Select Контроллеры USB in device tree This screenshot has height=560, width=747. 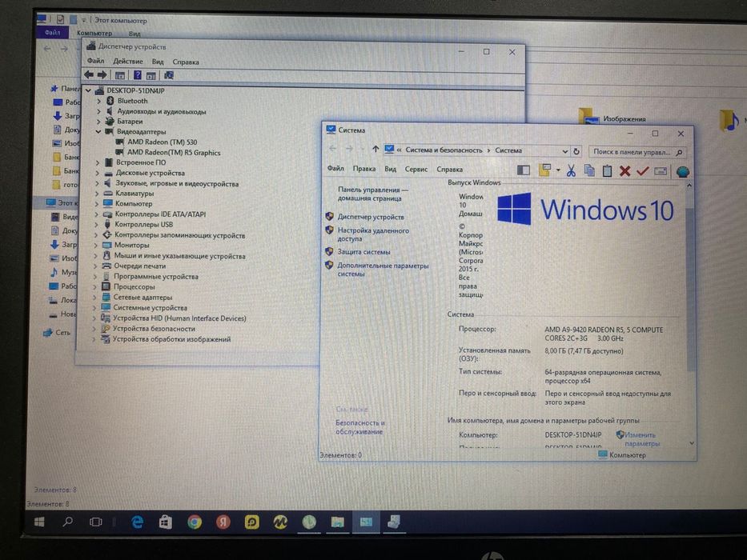coord(144,225)
